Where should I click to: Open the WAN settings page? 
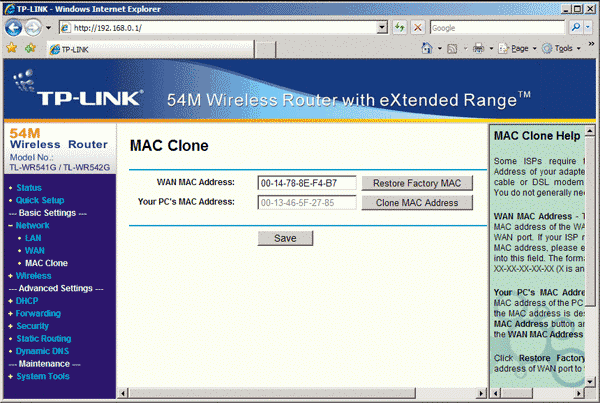34,251
